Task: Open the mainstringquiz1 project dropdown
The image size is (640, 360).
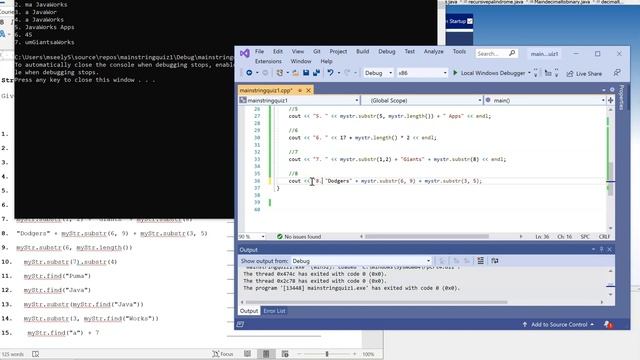Action: pos(299,100)
